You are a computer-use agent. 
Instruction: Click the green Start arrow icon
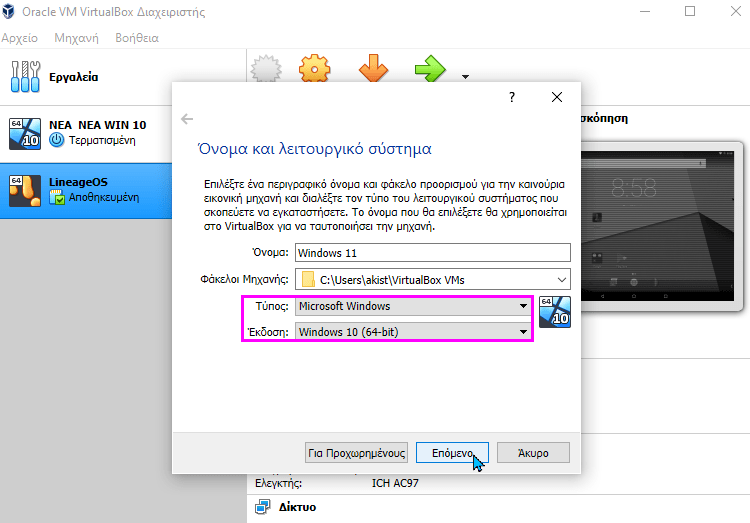click(430, 71)
